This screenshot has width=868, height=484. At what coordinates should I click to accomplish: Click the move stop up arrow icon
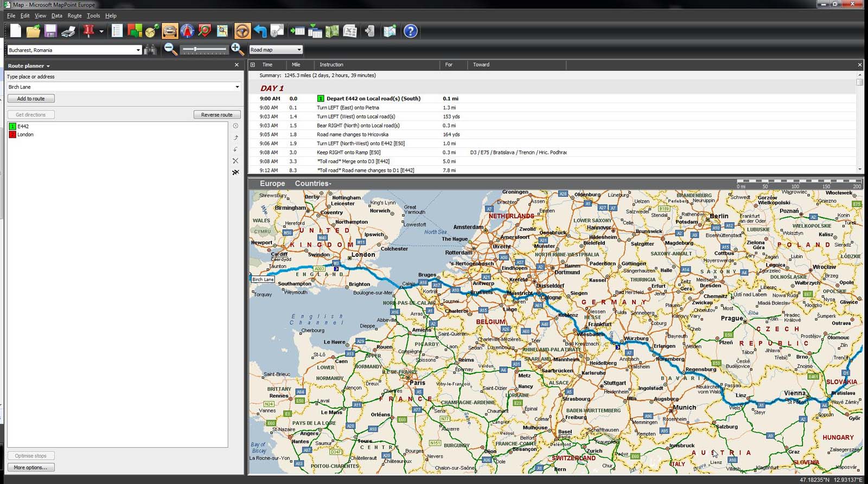[235, 138]
